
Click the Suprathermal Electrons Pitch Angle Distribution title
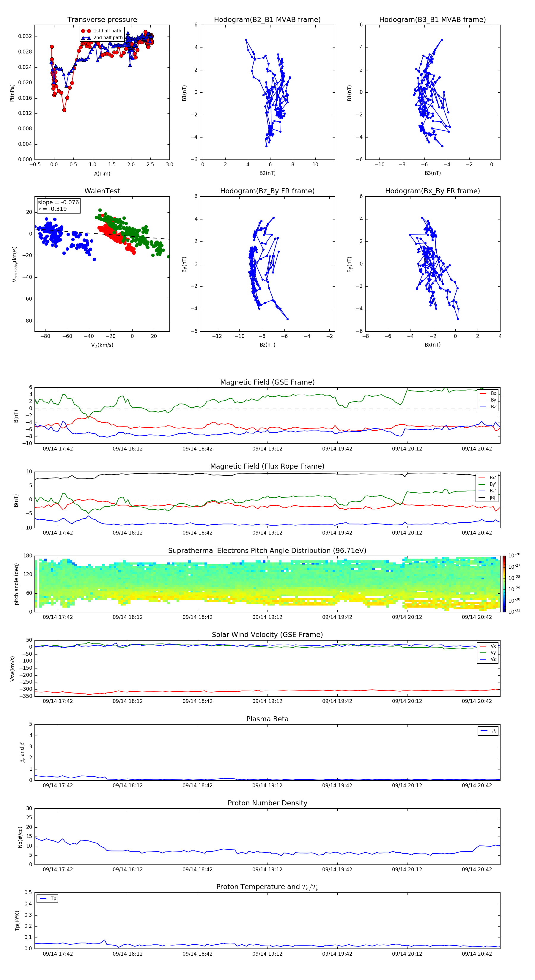267,551
